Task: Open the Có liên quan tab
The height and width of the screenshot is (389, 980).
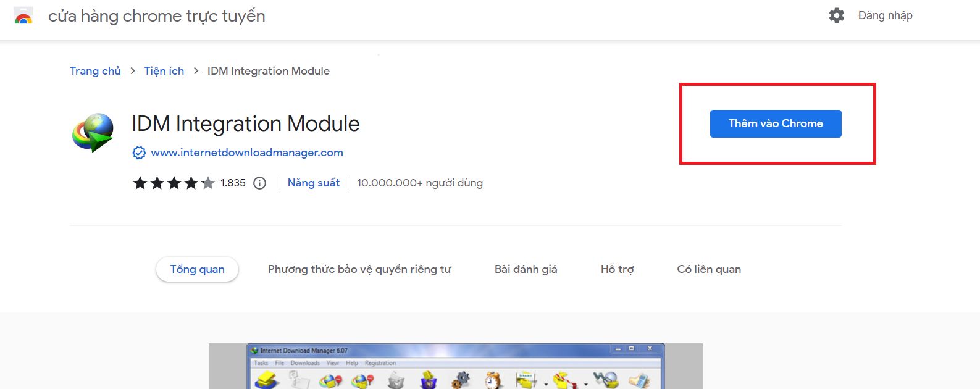Action: (x=709, y=269)
